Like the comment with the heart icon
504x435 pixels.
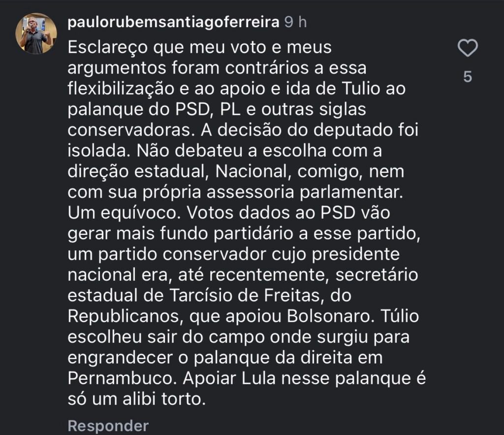[x=468, y=48]
